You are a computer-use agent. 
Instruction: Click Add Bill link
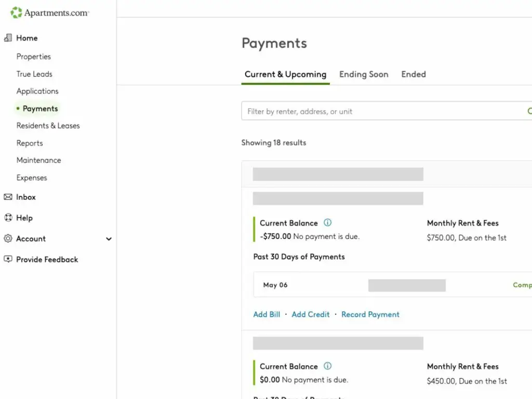point(267,314)
